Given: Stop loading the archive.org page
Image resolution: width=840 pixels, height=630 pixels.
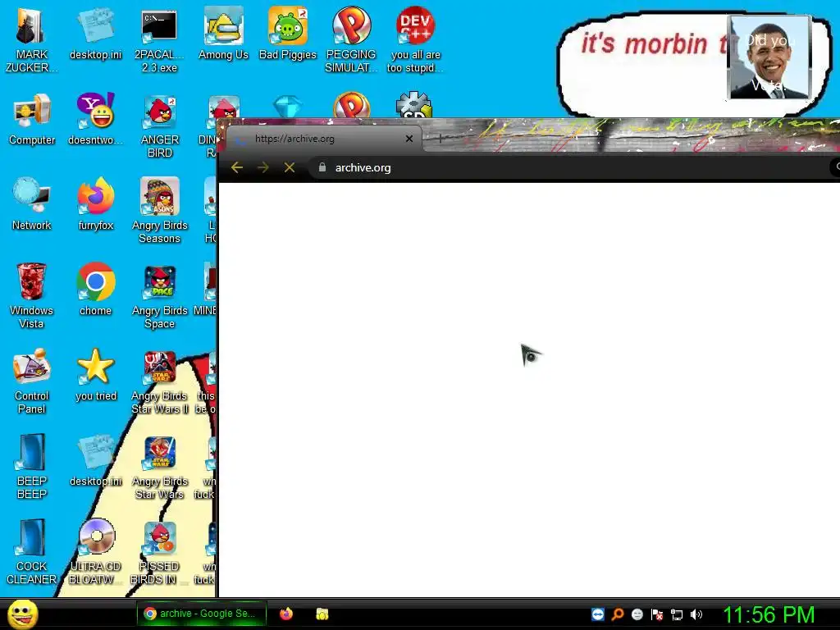Looking at the screenshot, I should click(290, 167).
